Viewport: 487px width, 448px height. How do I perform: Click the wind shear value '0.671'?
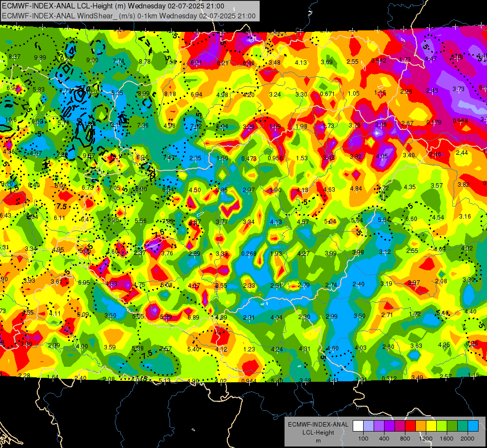coord(327,94)
